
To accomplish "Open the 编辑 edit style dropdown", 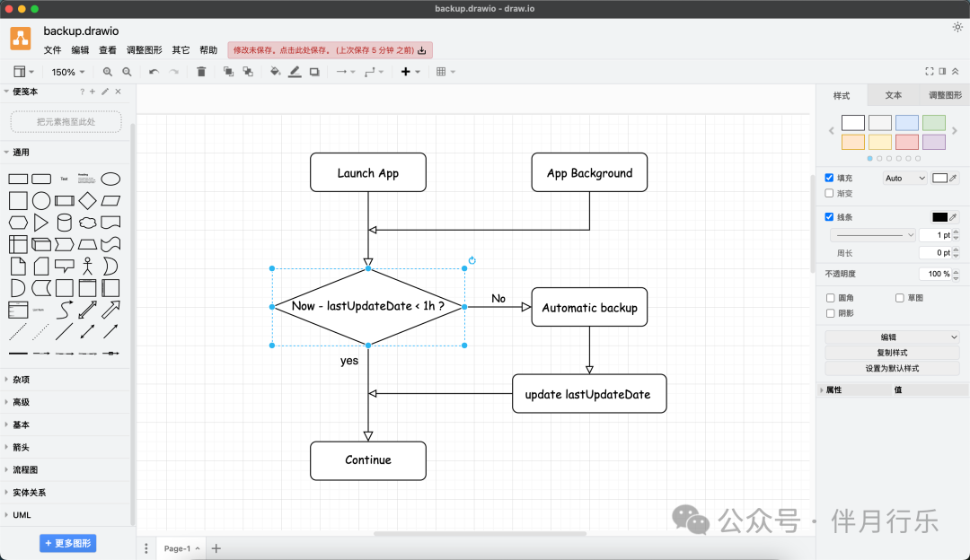I will 892,337.
